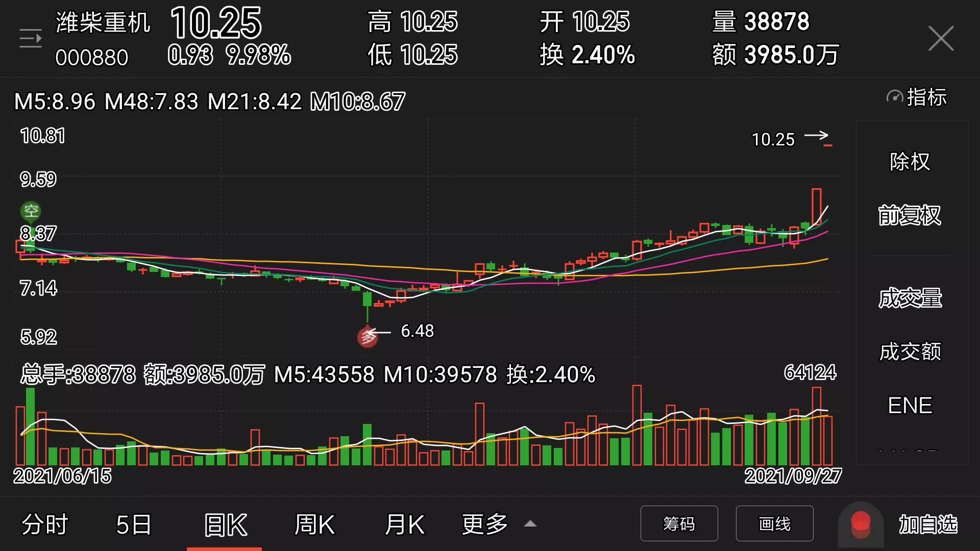Tap the 高 10.25 high value

click(413, 22)
